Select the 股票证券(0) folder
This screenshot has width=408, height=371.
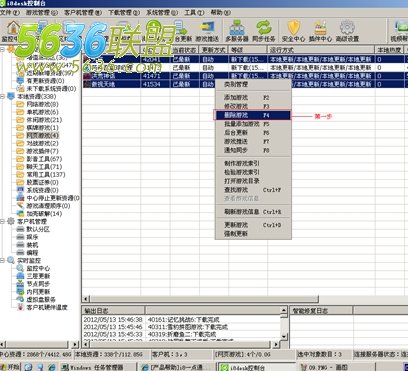click(38, 182)
